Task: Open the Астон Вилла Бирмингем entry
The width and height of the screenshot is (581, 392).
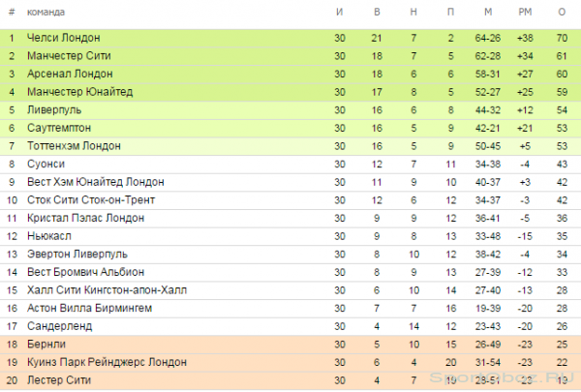Action: [89, 308]
